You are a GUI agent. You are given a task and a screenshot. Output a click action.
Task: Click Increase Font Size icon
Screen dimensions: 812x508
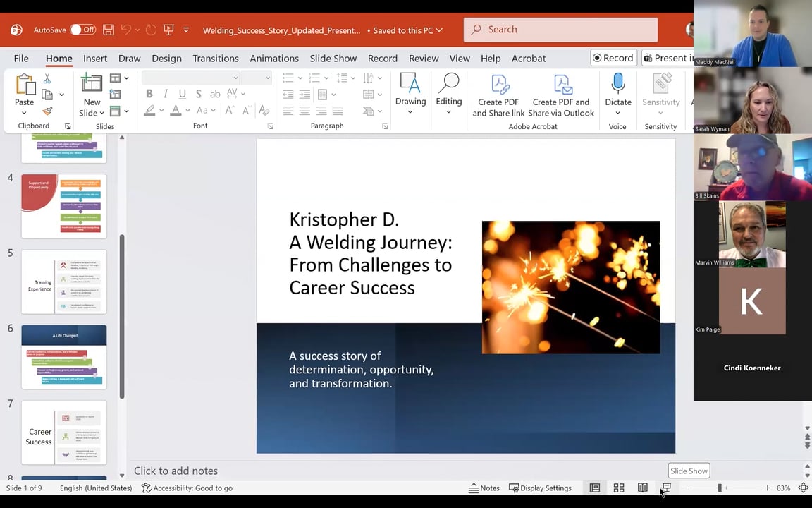tap(229, 110)
